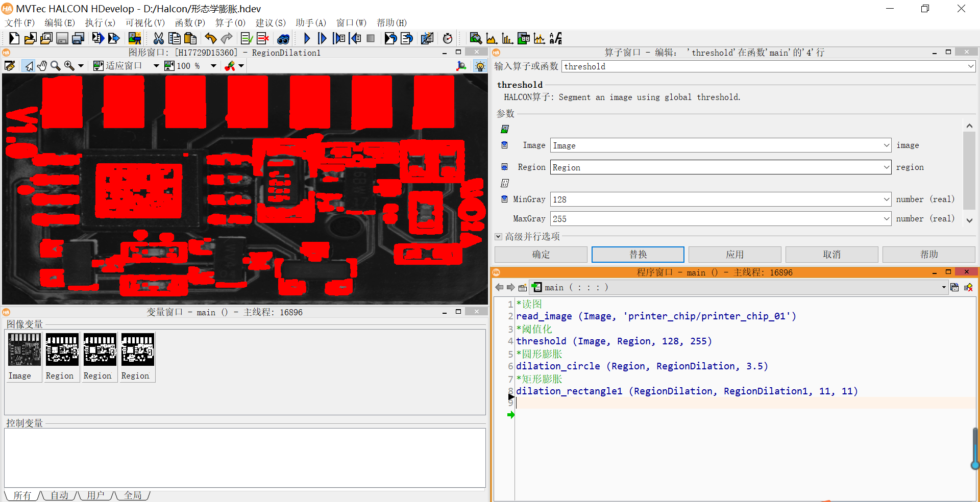Open the 算子(O) menu
This screenshot has width=980, height=502.
point(230,23)
